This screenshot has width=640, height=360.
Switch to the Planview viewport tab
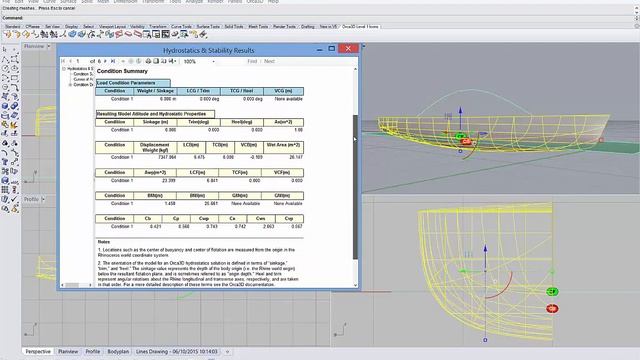68,351
